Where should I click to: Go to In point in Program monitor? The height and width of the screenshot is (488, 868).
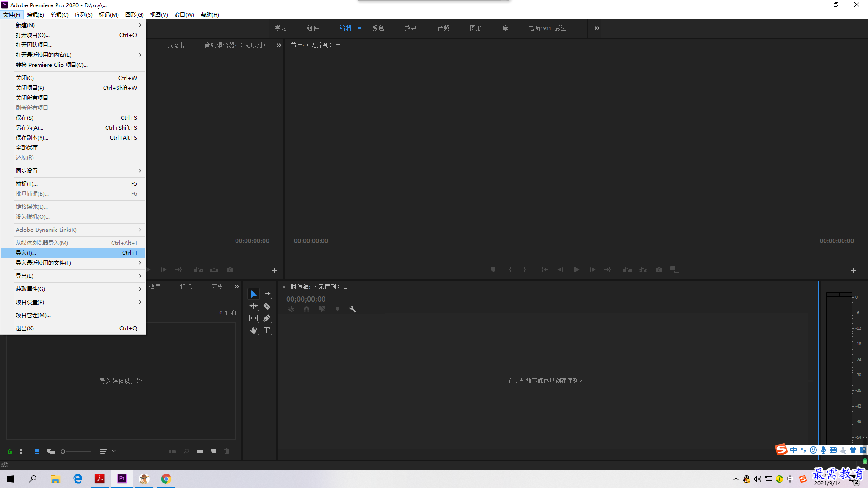click(545, 270)
